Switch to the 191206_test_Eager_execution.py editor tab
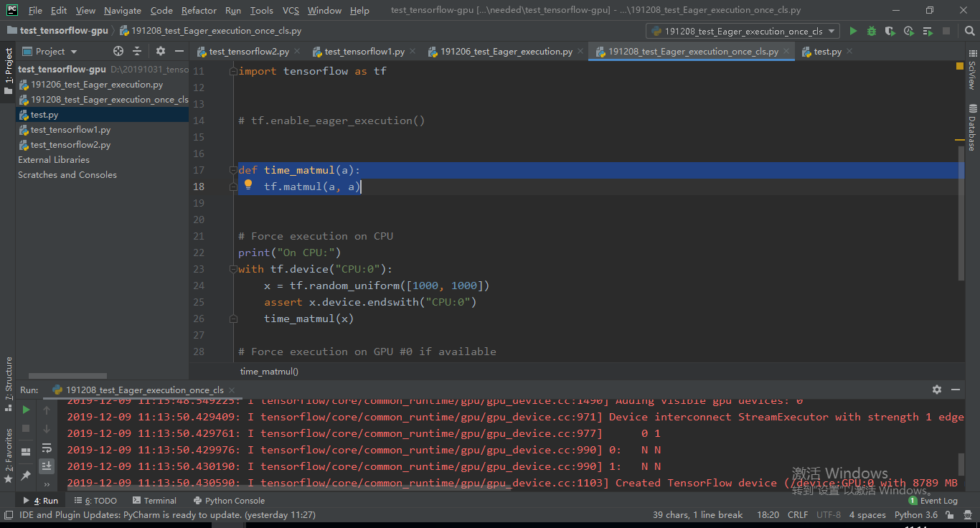 click(x=506, y=52)
